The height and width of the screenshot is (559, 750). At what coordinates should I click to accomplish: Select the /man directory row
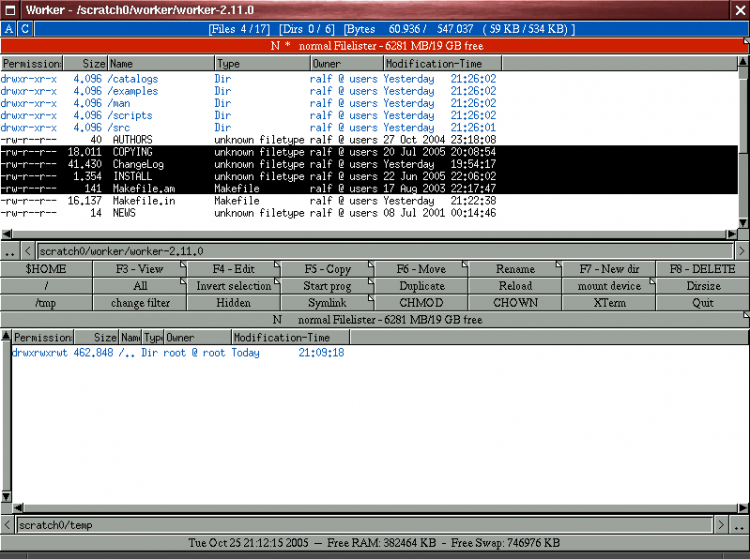point(368,103)
